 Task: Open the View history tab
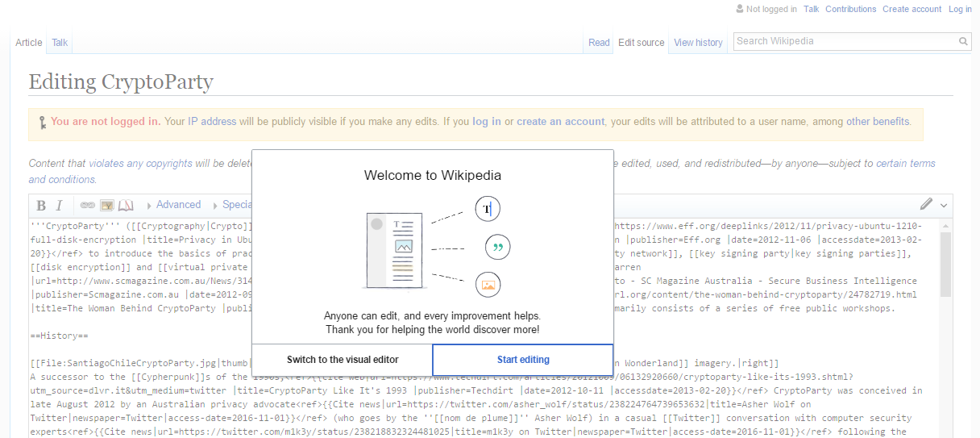[698, 43]
